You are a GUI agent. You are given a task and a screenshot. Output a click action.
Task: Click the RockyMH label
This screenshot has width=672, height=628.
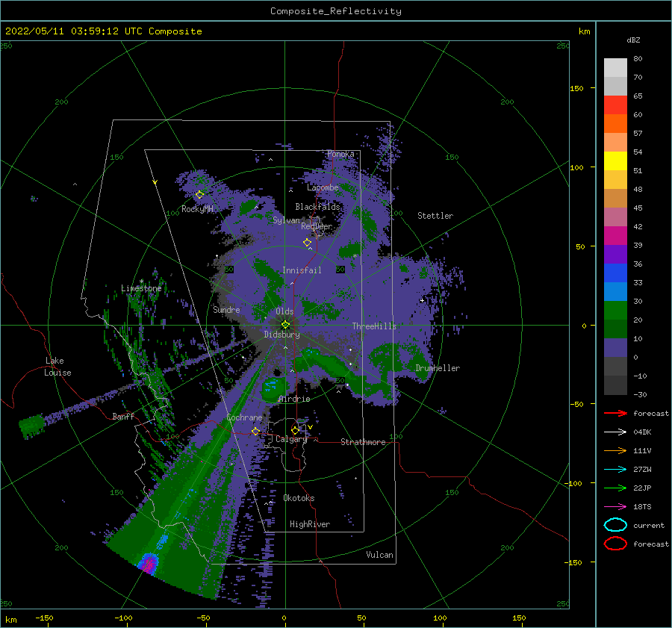click(x=197, y=209)
